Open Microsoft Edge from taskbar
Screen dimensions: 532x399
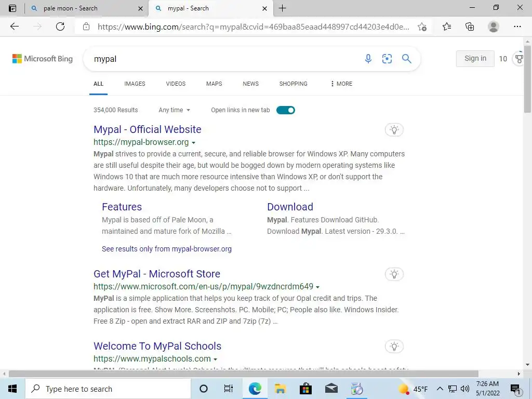(x=255, y=389)
